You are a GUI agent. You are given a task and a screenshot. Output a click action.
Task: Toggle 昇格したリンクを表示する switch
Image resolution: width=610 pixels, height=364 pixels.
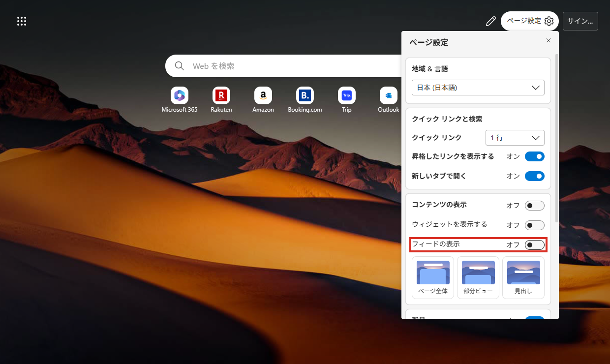[x=535, y=156]
